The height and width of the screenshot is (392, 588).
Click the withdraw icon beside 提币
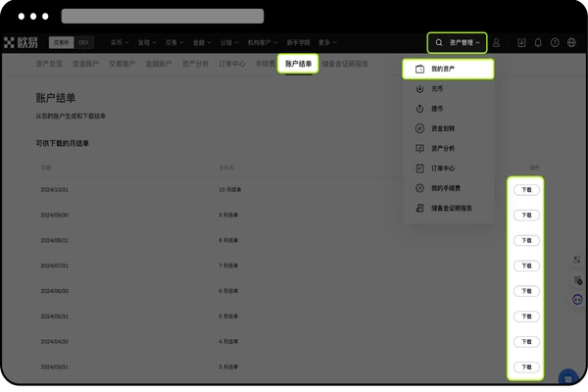coord(419,109)
